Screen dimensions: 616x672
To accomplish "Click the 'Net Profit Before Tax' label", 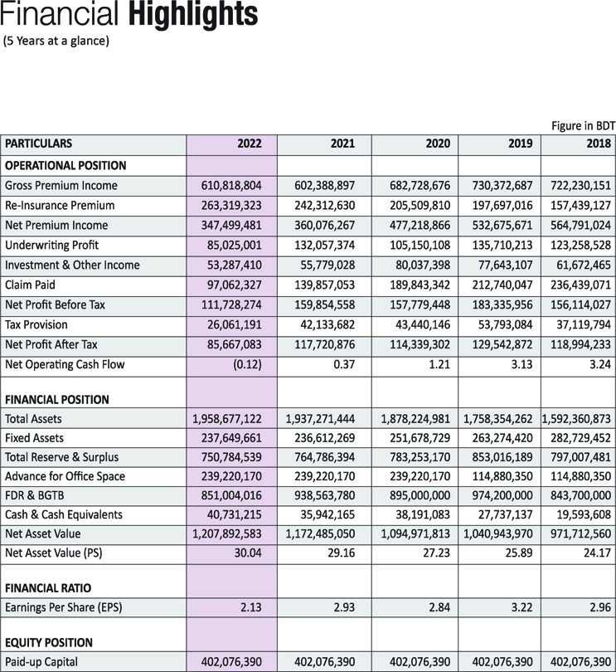I will (x=55, y=304).
